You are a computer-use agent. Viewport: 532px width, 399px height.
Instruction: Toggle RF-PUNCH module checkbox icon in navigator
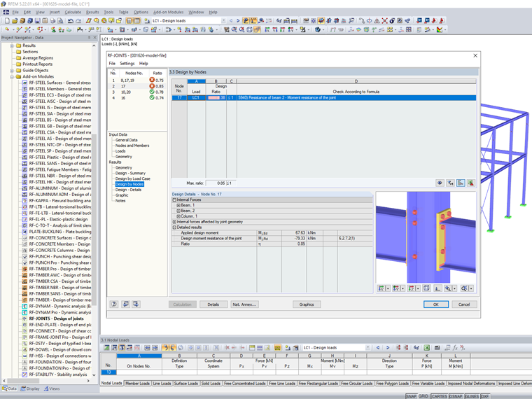click(24, 256)
